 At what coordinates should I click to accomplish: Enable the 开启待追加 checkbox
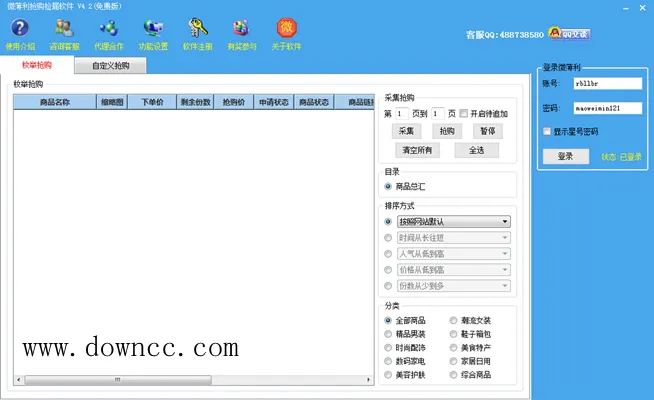(463, 113)
